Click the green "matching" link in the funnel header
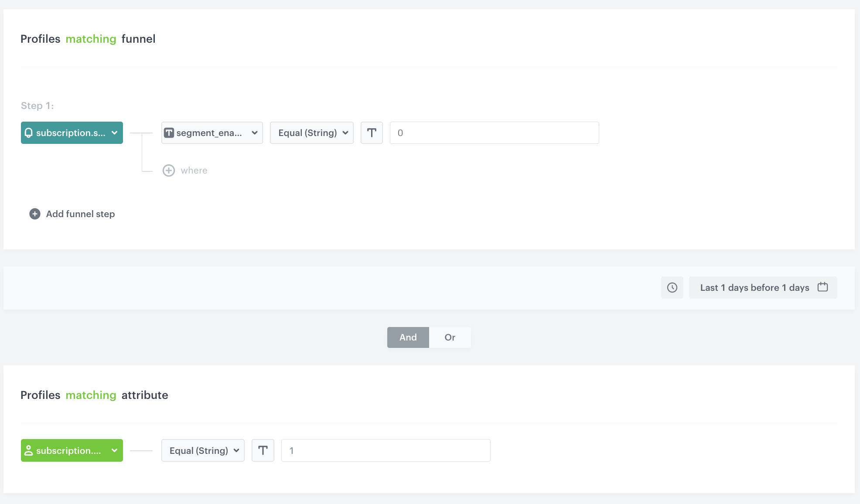Screen dimensions: 860x504 91,39
